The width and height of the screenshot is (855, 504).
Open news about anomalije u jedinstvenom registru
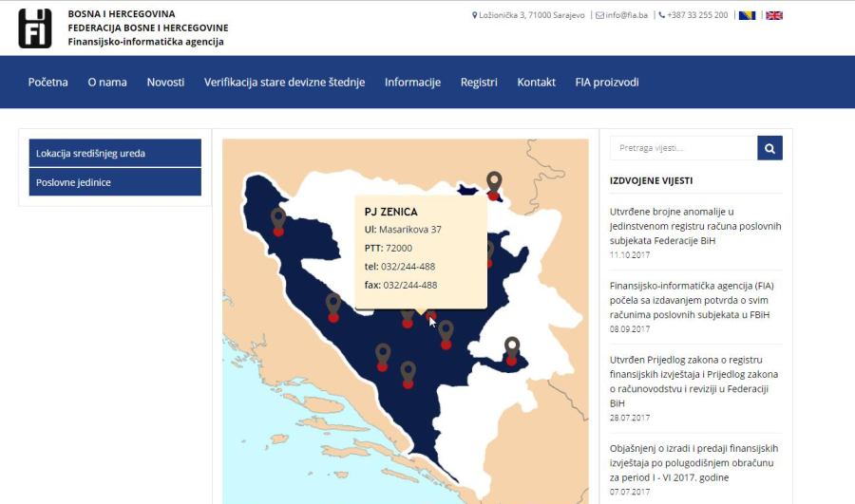[694, 226]
